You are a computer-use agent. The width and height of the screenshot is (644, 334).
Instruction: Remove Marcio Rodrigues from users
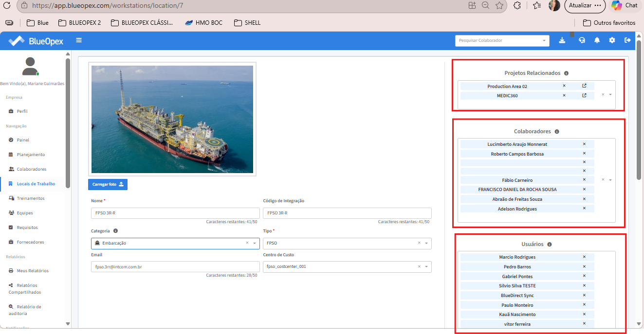[x=584, y=257]
